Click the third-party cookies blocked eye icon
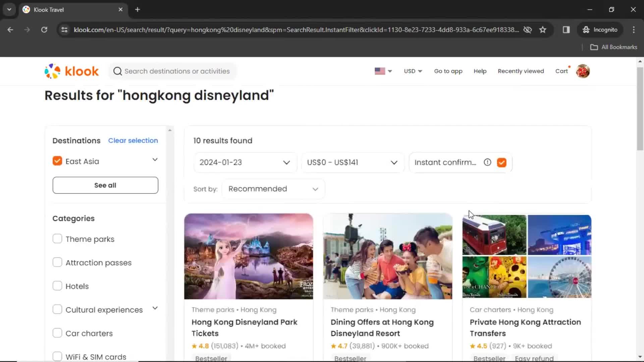 click(528, 30)
